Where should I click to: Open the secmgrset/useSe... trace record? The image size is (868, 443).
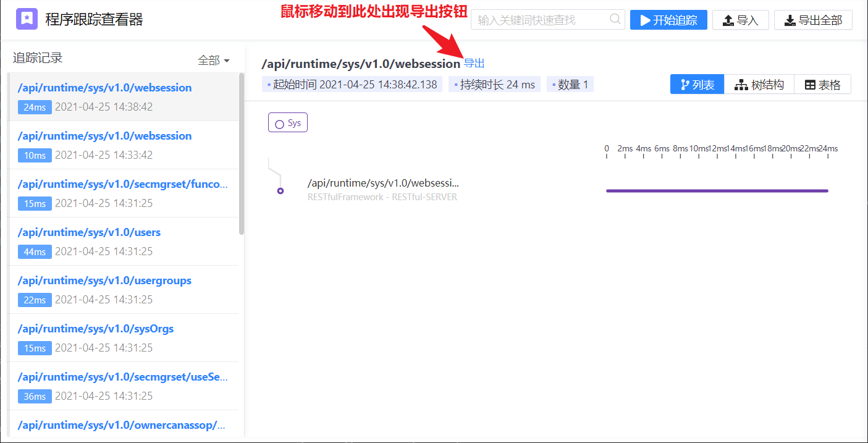point(123,386)
